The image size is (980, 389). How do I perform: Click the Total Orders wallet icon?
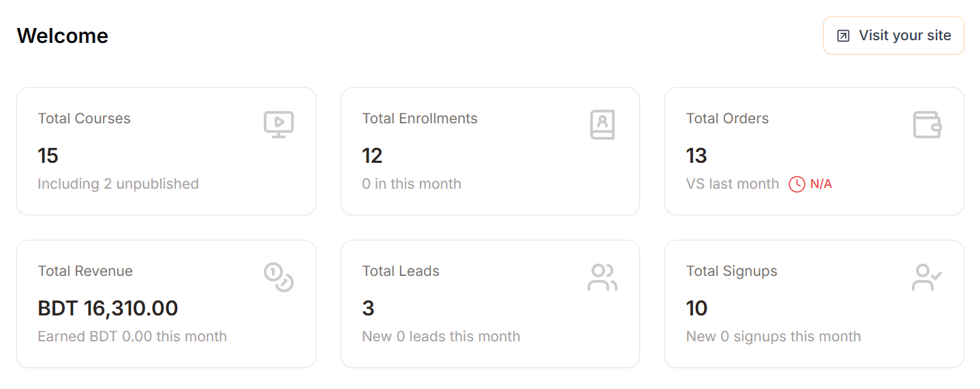coord(927,125)
